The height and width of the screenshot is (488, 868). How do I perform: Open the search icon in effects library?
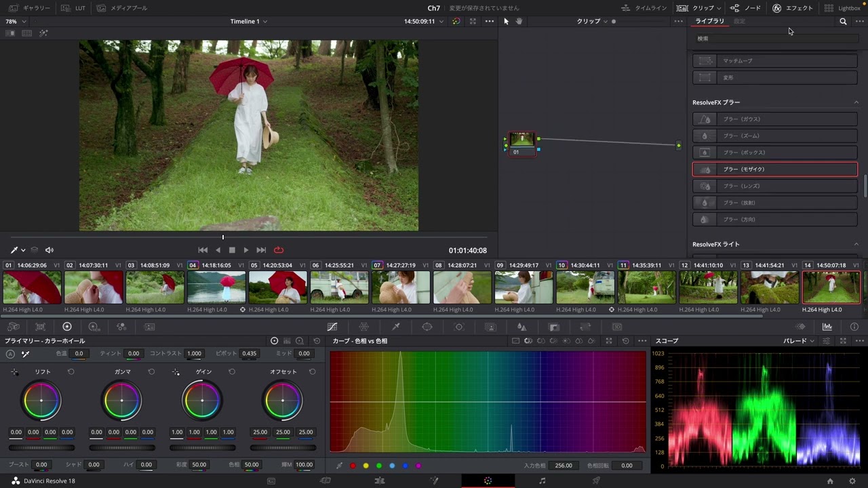pyautogui.click(x=843, y=22)
